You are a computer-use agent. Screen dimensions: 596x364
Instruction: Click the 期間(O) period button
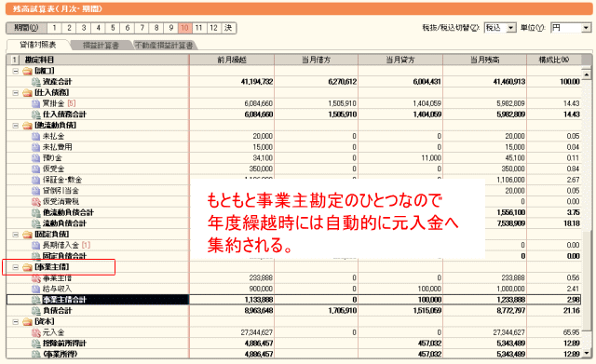[26, 28]
